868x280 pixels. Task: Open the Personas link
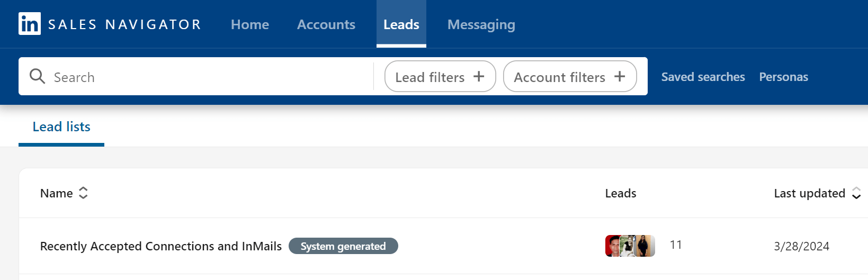(784, 77)
